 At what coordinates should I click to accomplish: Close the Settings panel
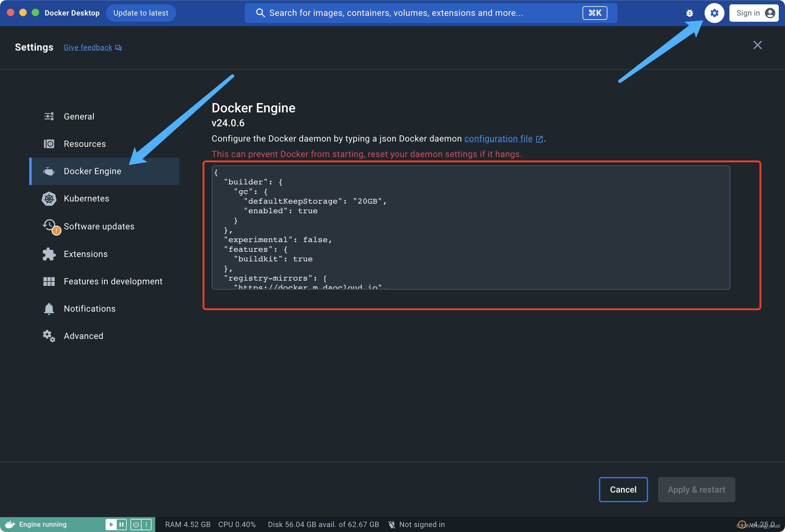758,45
